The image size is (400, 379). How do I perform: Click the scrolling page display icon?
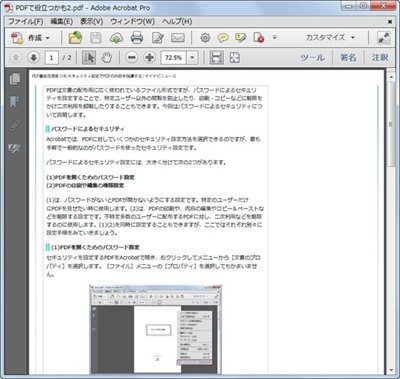point(217,58)
